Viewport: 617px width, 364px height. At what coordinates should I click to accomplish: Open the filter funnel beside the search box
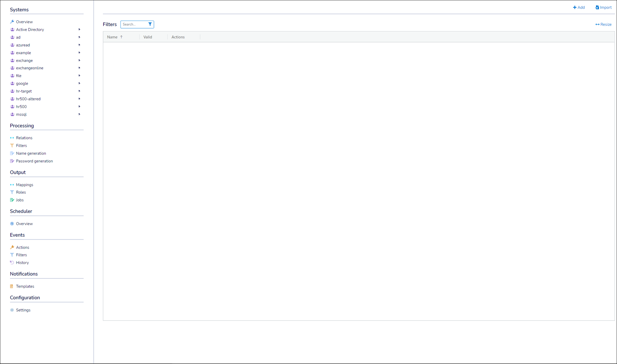tap(150, 24)
